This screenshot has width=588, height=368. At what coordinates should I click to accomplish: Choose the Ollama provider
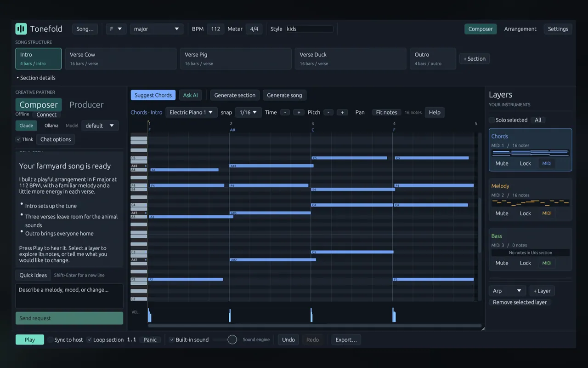pyautogui.click(x=51, y=126)
